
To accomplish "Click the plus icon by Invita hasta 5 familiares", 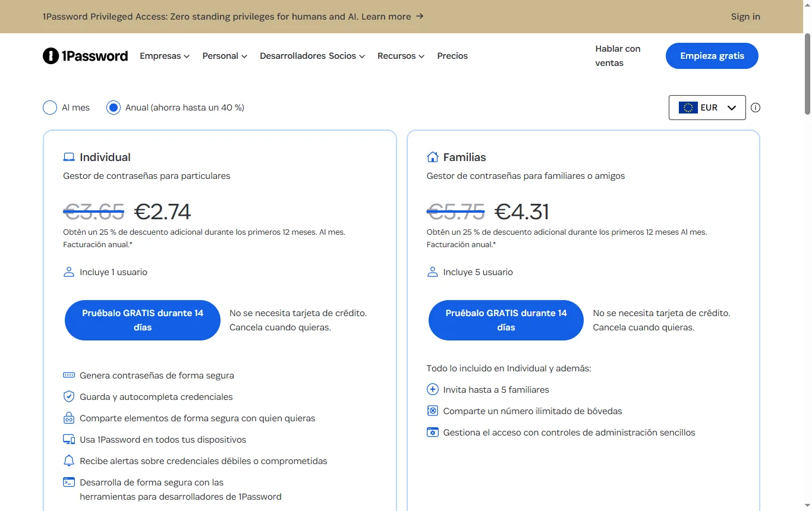I will pyautogui.click(x=432, y=390).
